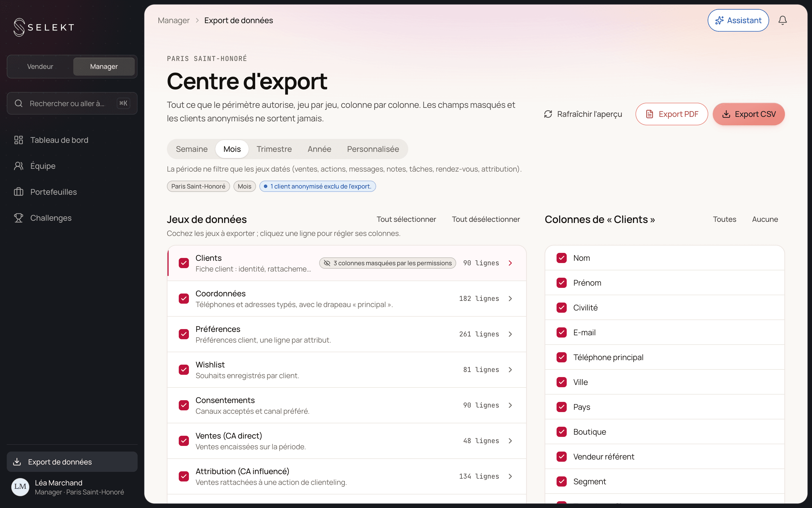Switch to the Trimestre period tab
Image resolution: width=812 pixels, height=508 pixels.
274,149
